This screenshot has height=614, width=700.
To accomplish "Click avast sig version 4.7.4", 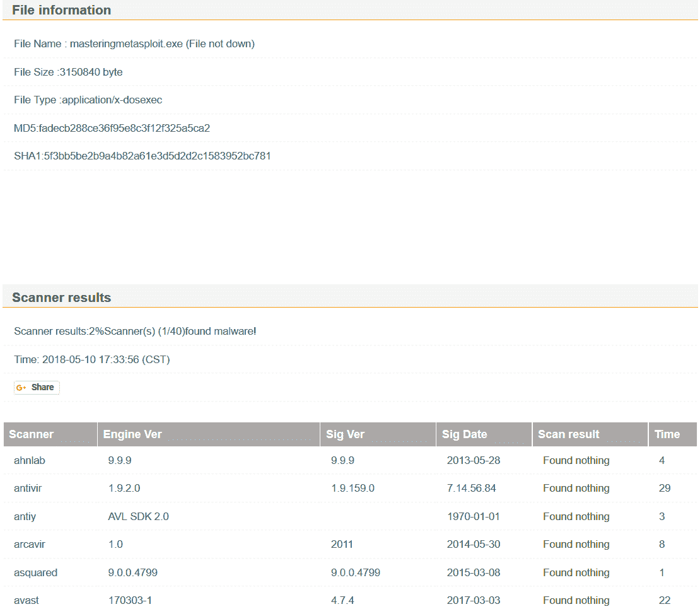I will pyautogui.click(x=342, y=601).
